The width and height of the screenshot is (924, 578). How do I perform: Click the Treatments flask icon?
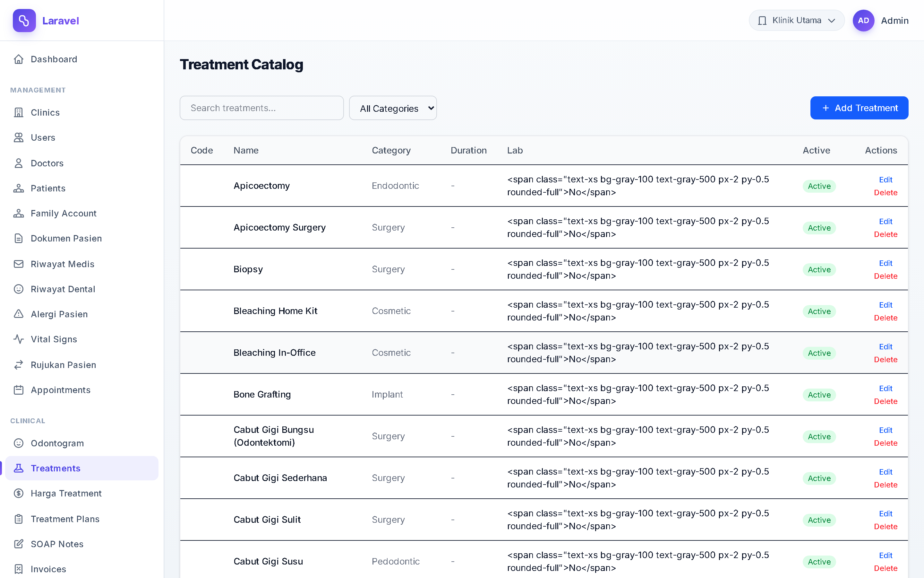tap(19, 468)
